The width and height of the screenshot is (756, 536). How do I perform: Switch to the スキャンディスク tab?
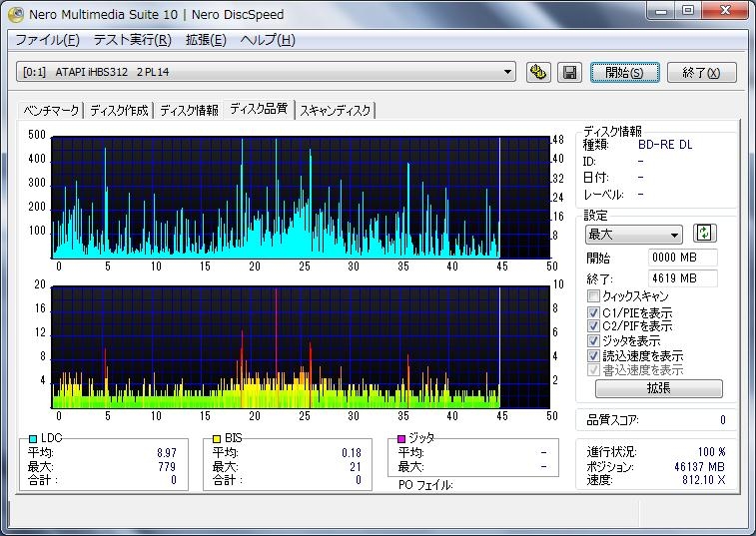tap(336, 111)
